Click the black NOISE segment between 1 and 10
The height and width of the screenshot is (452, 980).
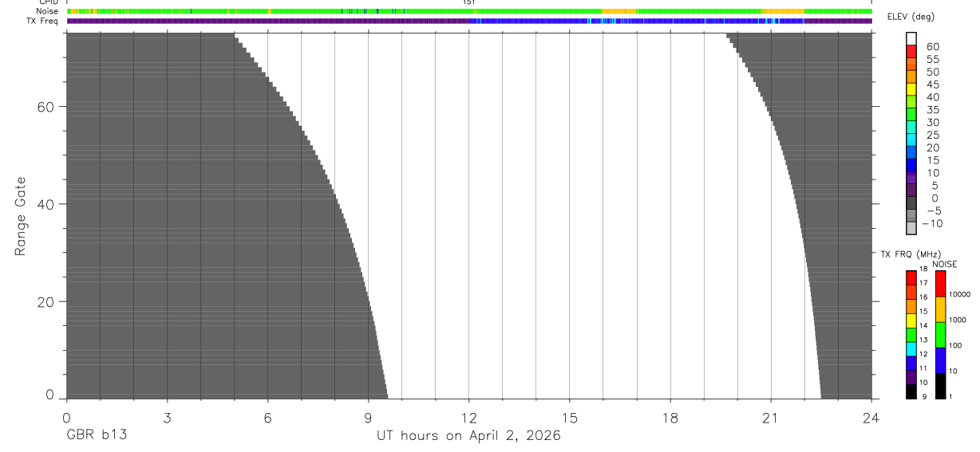click(x=940, y=386)
